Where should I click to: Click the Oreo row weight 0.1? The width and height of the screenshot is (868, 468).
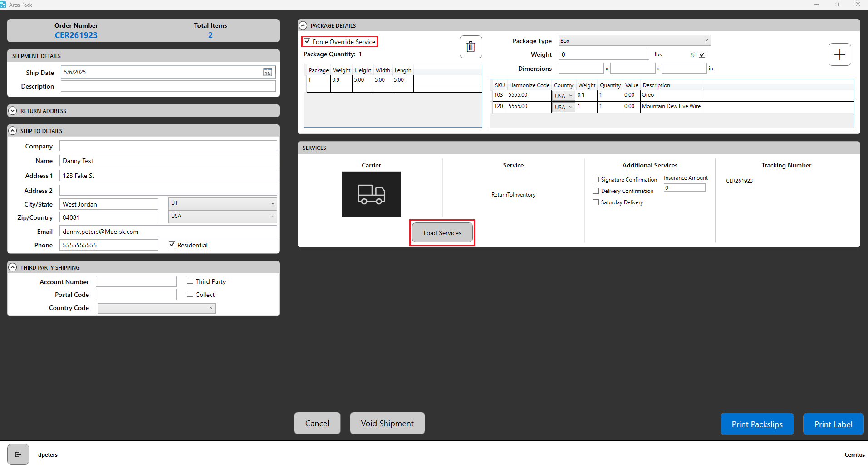(587, 95)
